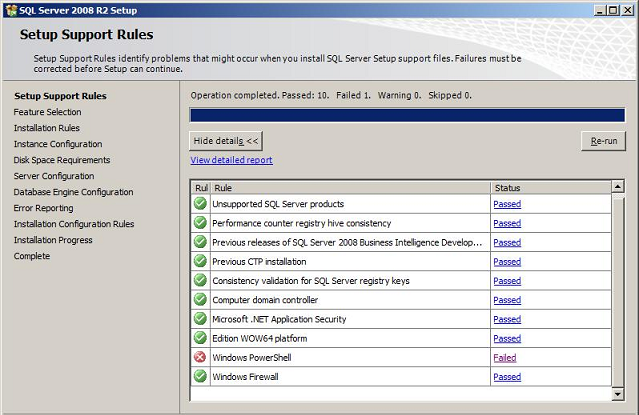639x415 pixels.
Task: Open the View detailed report link
Action: [231, 160]
